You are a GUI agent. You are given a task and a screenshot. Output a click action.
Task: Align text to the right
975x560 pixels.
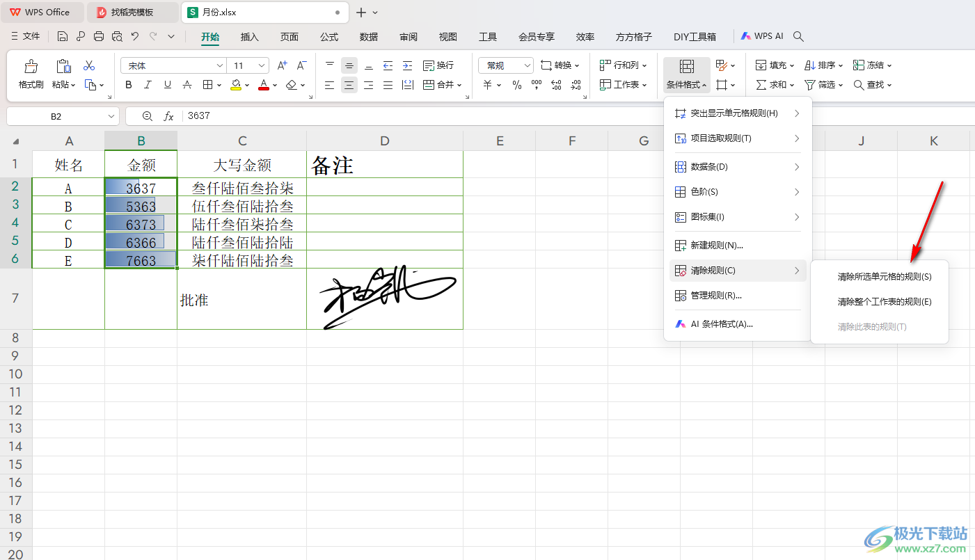pos(369,85)
